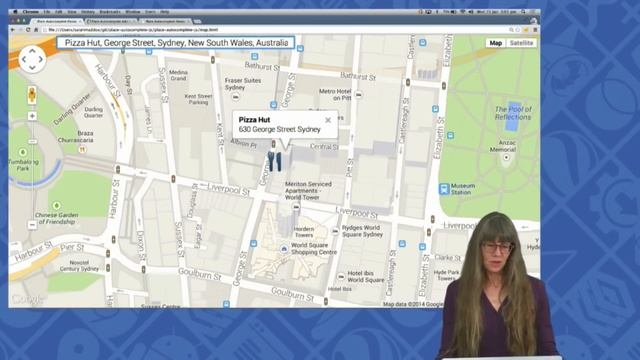Switch to Map view
The image size is (640, 360).
[496, 43]
